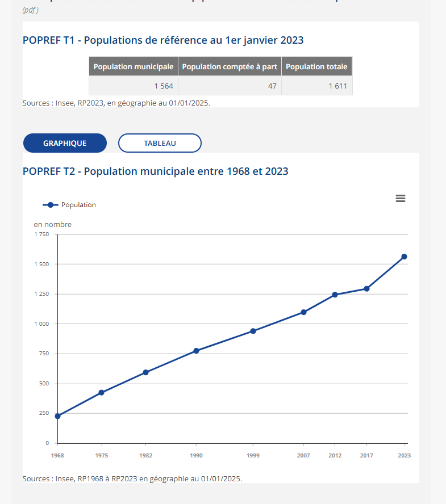Select the GRAPHIQUE view
Image resolution: width=446 pixels, height=504 pixels.
click(65, 143)
